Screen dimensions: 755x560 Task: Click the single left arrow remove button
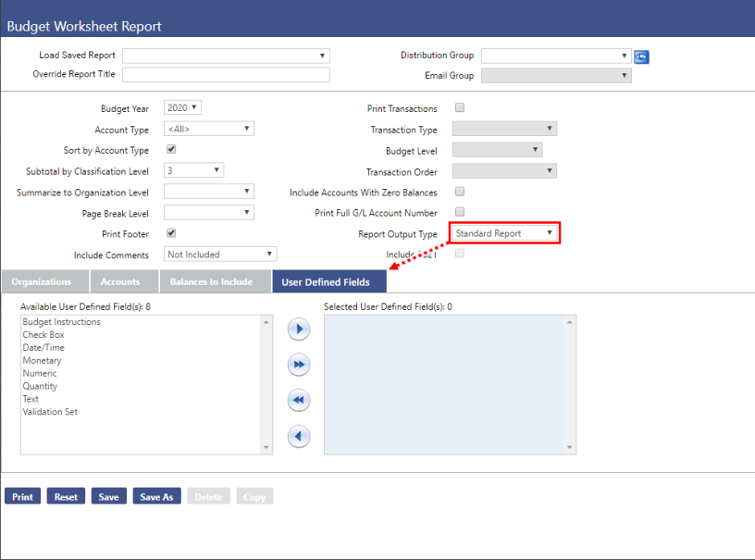point(298,436)
